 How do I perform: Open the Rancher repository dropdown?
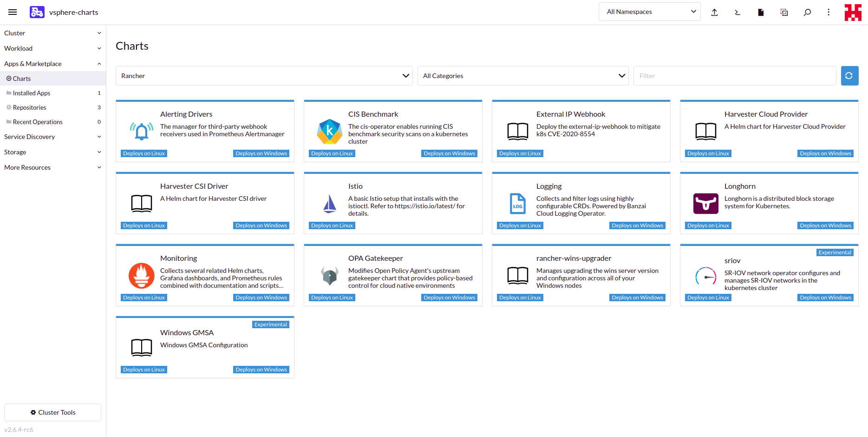[264, 76]
